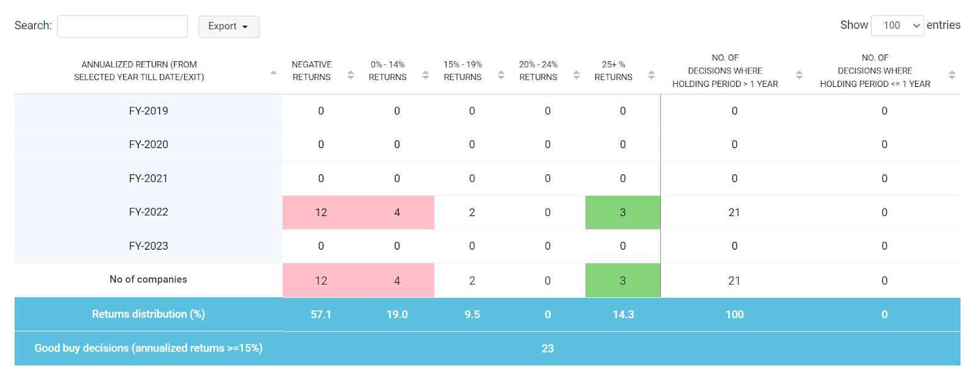Sort by Negative Returns column arrows
The image size is (980, 369).
[x=350, y=75]
